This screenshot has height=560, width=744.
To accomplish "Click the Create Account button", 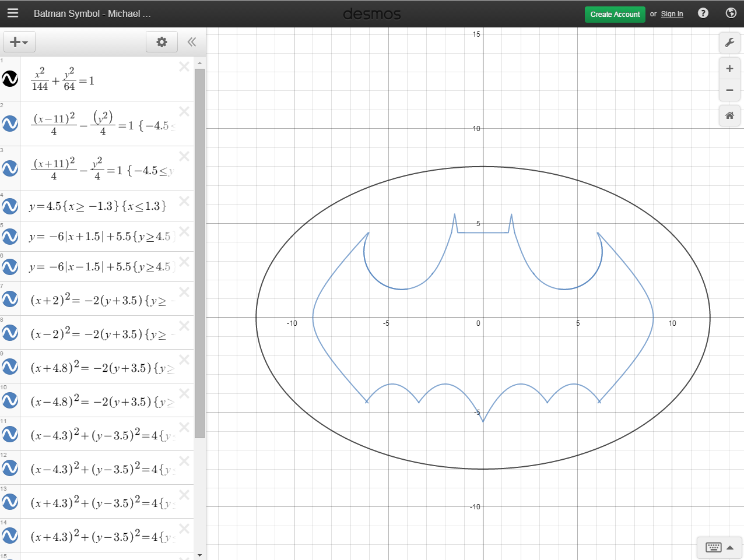I will coord(615,14).
